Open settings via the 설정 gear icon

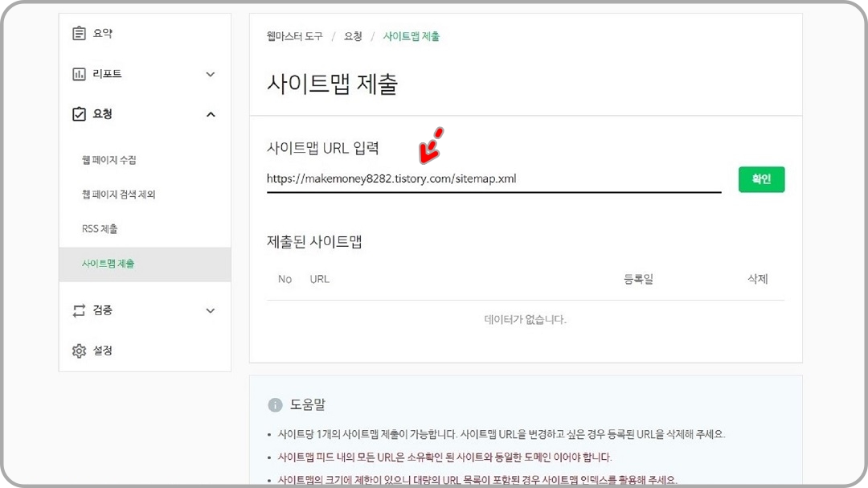(x=77, y=351)
